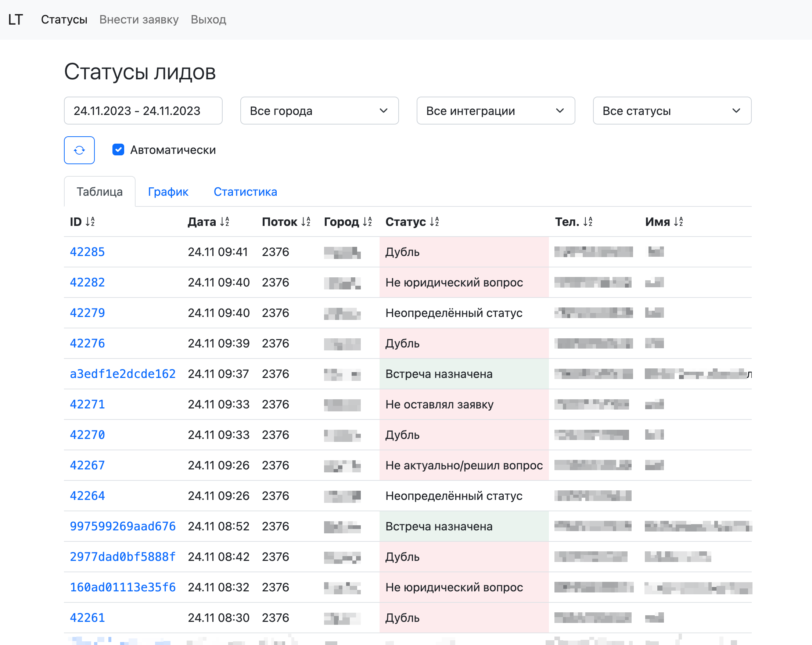Switch to the Статистика tab
812x645 pixels.
click(245, 192)
